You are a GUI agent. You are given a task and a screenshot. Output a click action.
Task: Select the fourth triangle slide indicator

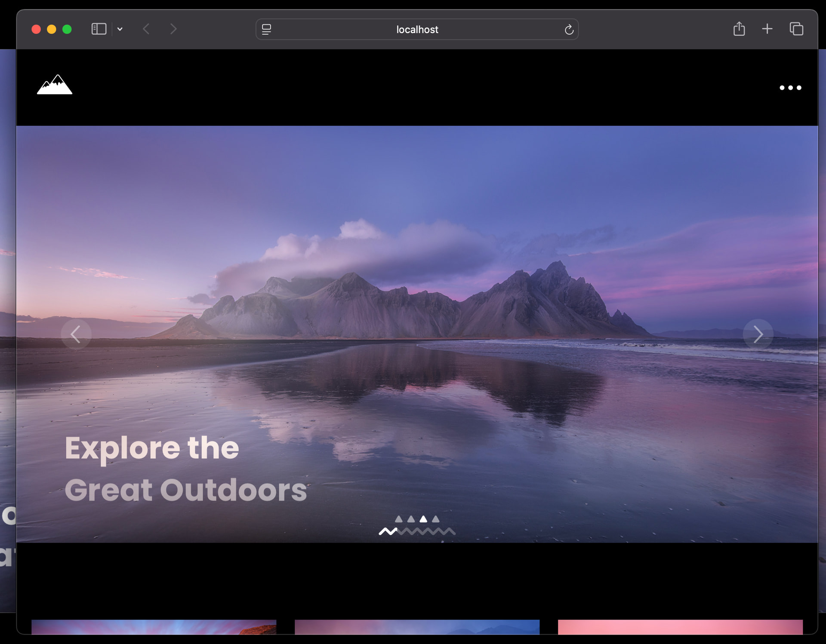tap(436, 519)
